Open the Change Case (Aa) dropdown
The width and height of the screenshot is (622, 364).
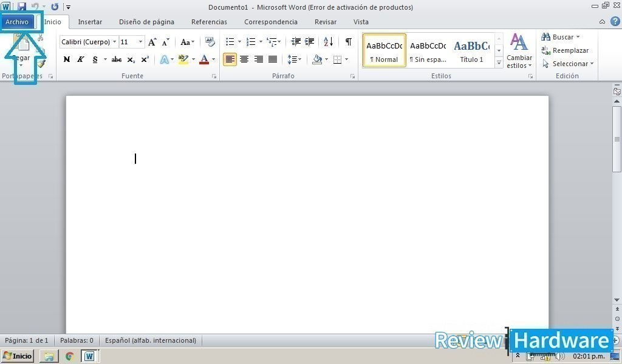(187, 42)
